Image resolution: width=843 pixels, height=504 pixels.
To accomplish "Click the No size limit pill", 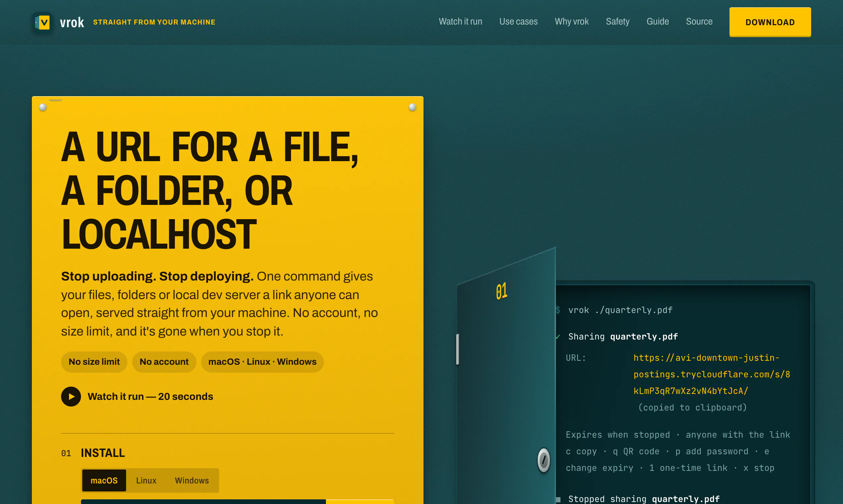I will click(x=94, y=362).
